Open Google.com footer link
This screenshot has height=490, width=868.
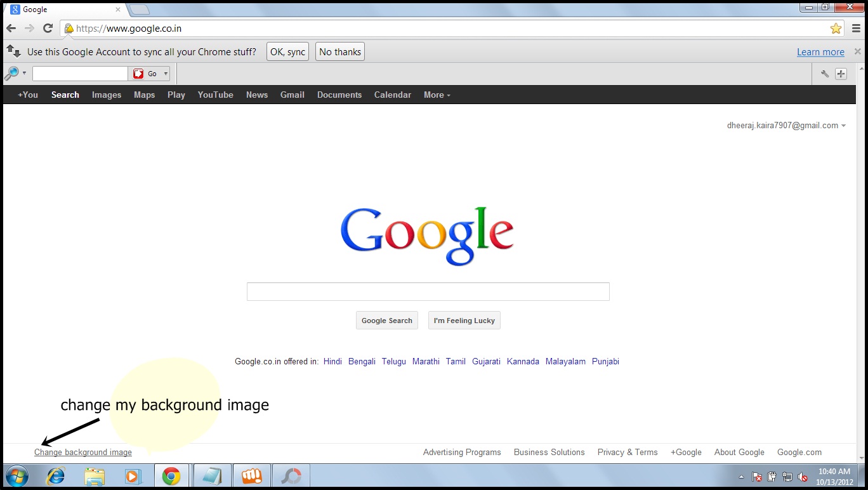click(799, 453)
